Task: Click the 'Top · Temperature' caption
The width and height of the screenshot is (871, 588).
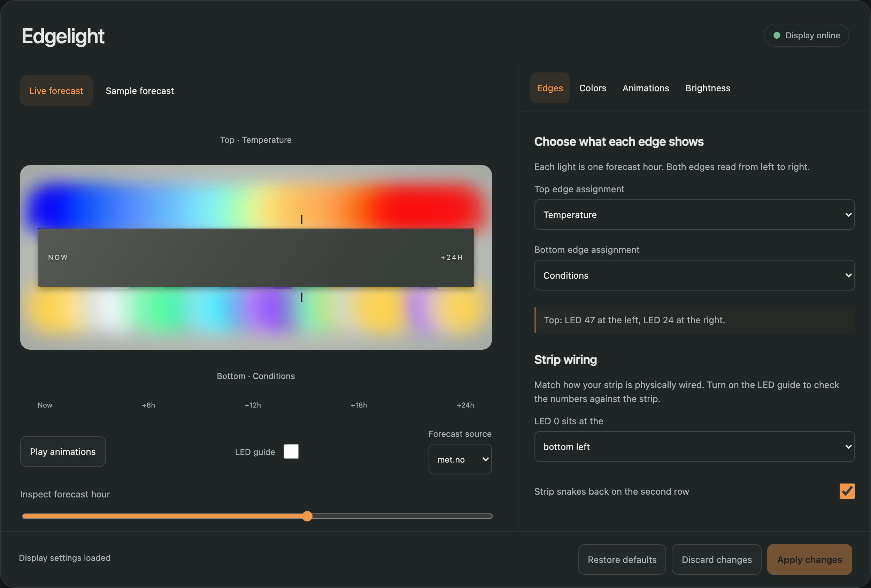Action: coord(256,140)
